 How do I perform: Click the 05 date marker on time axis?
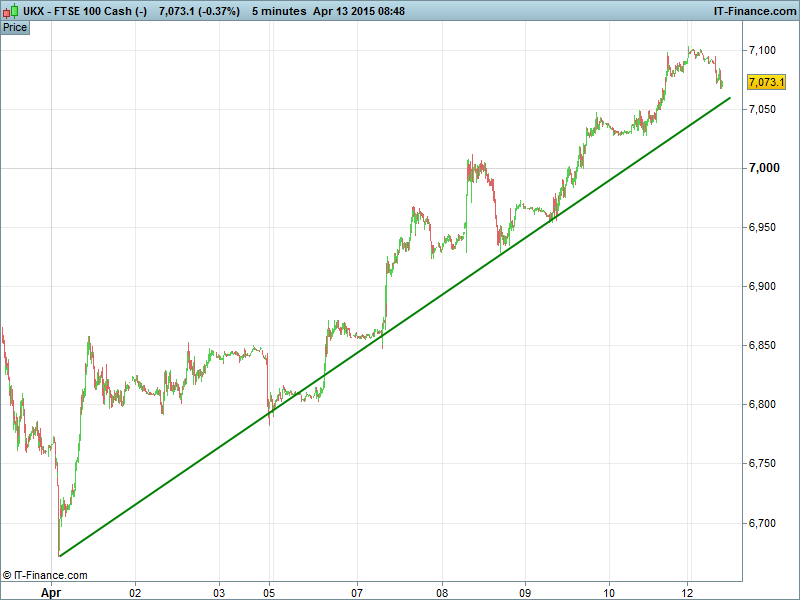click(x=269, y=592)
